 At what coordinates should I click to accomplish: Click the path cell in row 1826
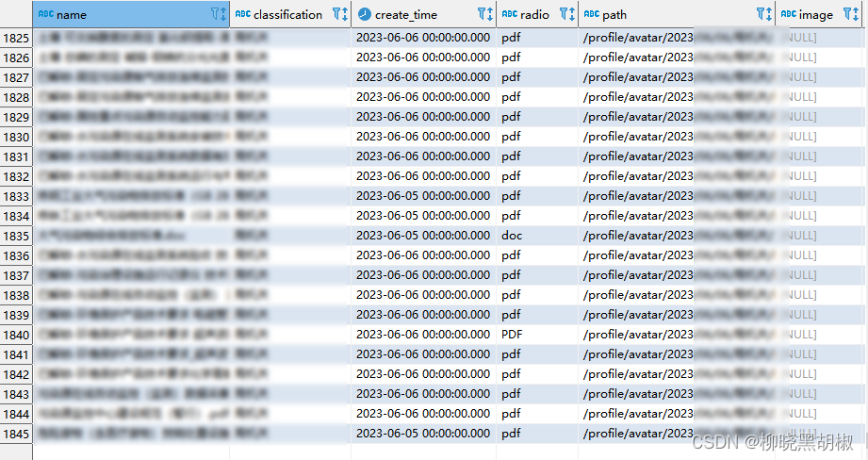coord(677,57)
